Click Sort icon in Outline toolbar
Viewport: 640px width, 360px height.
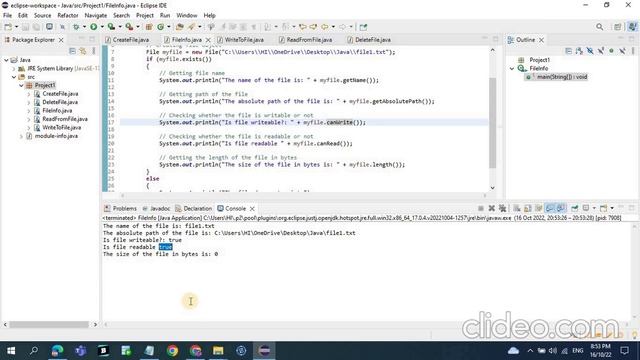point(579,51)
